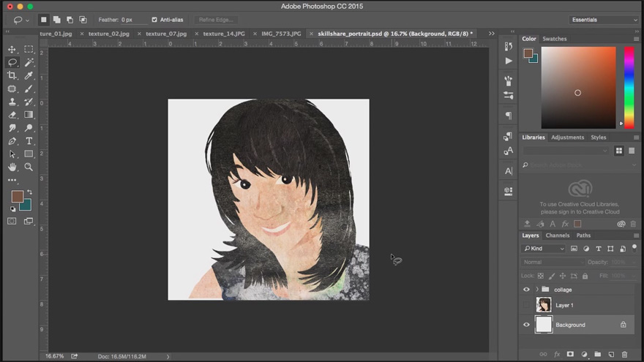Select the Path Selection tool

pos(12,154)
